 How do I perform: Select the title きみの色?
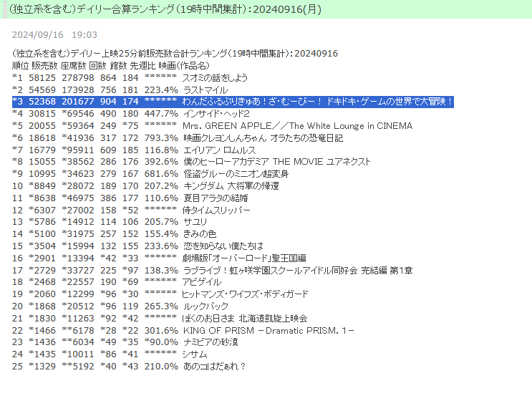pyautogui.click(x=200, y=234)
